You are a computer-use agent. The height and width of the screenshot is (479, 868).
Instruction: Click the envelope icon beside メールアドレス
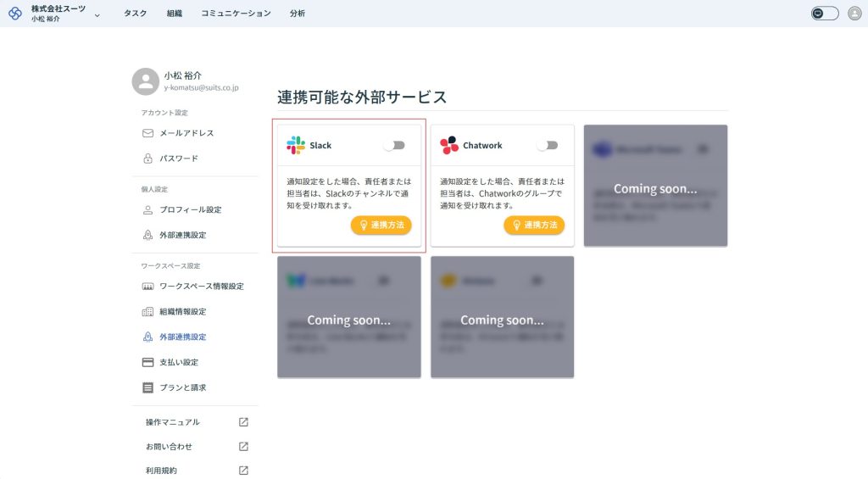147,133
